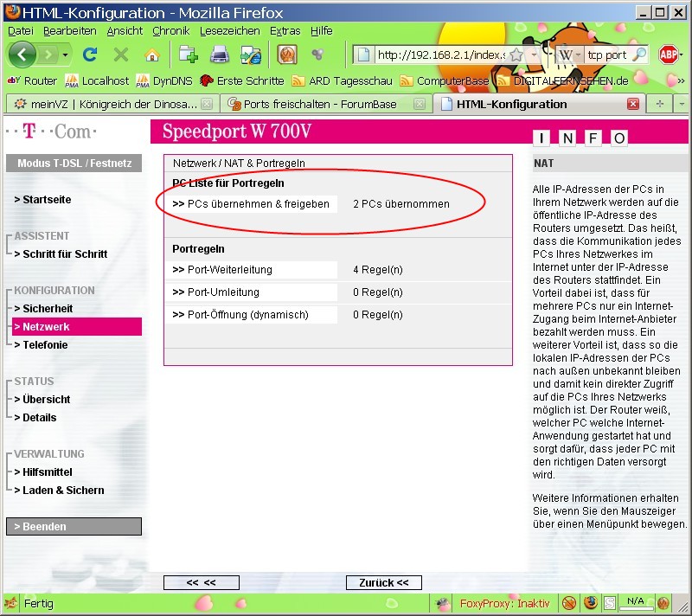
Task: Open the ComputerBase feed bookmark
Action: (x=445, y=80)
